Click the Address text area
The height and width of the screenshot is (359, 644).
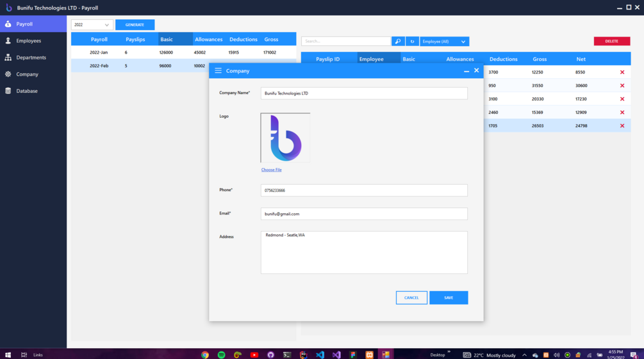point(364,252)
